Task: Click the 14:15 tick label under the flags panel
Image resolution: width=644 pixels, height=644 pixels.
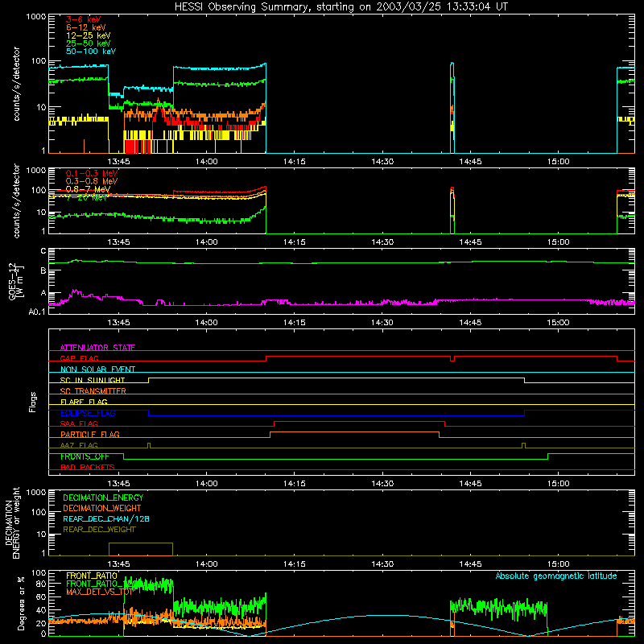Action: coord(294,484)
